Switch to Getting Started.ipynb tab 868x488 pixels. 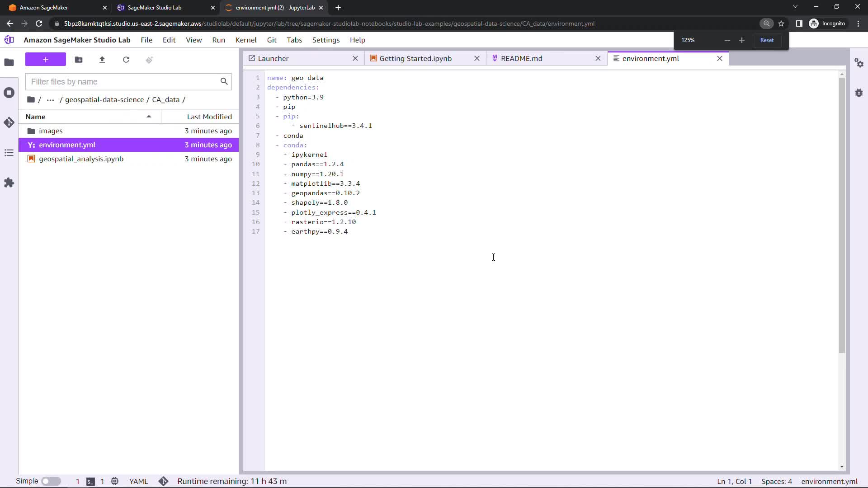[415, 58]
